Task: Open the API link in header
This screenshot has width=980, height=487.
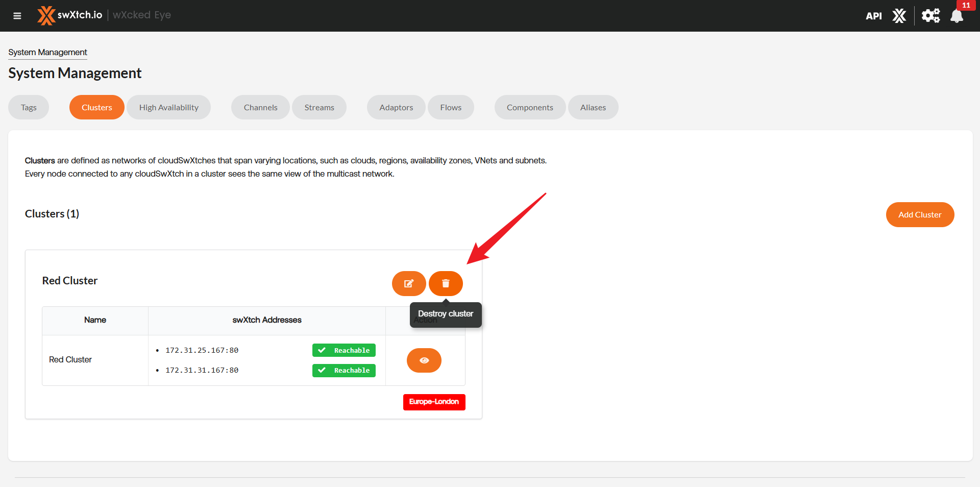Action: [873, 16]
